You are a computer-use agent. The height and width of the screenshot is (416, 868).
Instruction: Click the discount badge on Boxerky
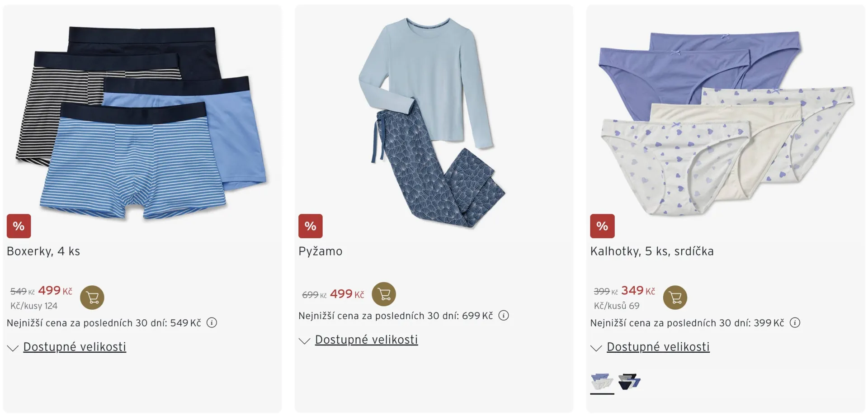(x=19, y=226)
